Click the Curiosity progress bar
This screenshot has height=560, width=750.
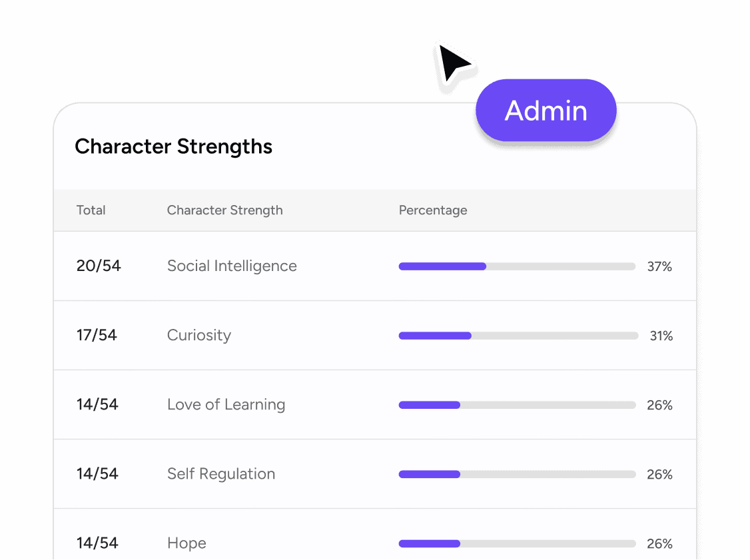[x=518, y=336]
